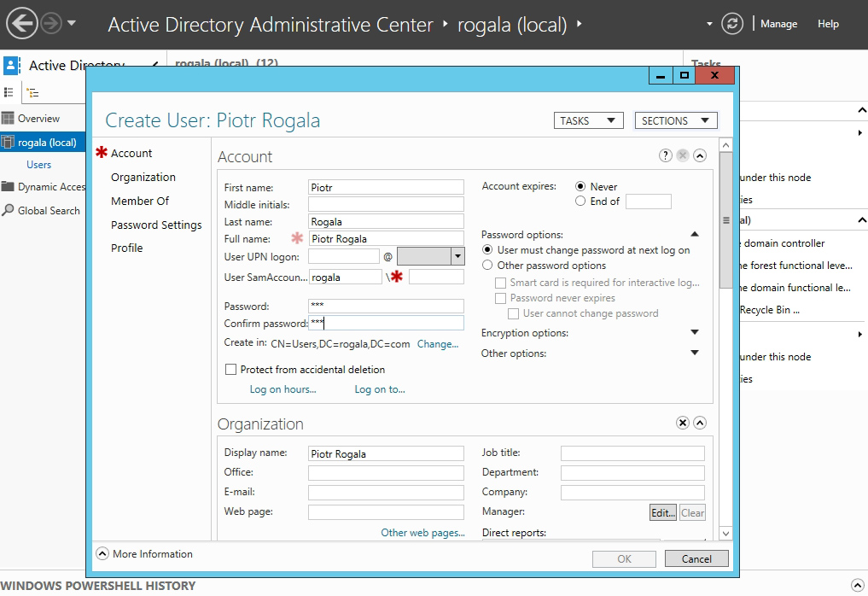Click the back navigation arrow
The width and height of the screenshot is (868, 596).
pyautogui.click(x=21, y=23)
